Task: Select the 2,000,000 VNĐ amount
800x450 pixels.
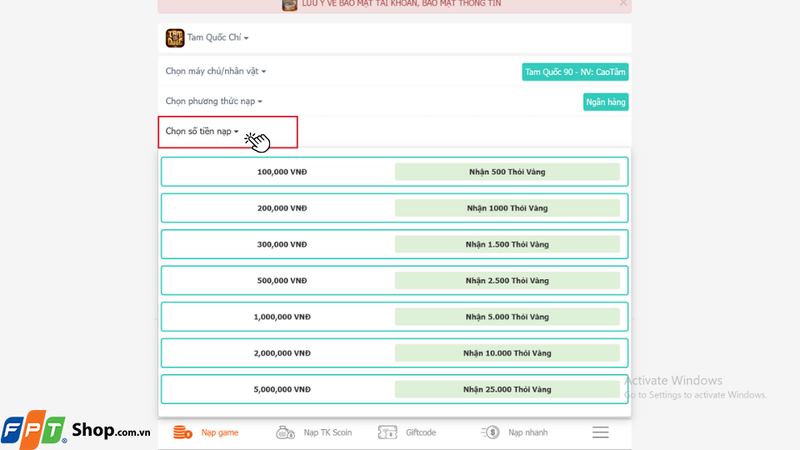Action: (x=282, y=353)
